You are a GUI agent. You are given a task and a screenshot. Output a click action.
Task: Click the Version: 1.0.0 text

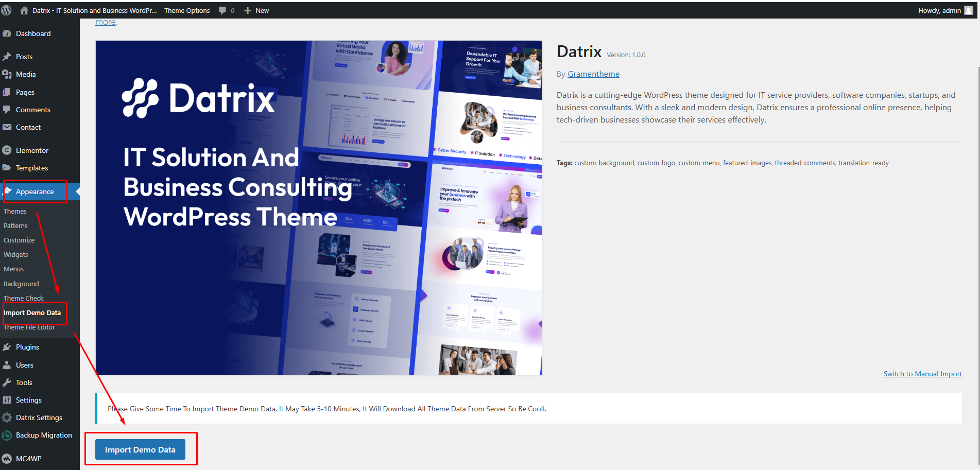click(626, 55)
